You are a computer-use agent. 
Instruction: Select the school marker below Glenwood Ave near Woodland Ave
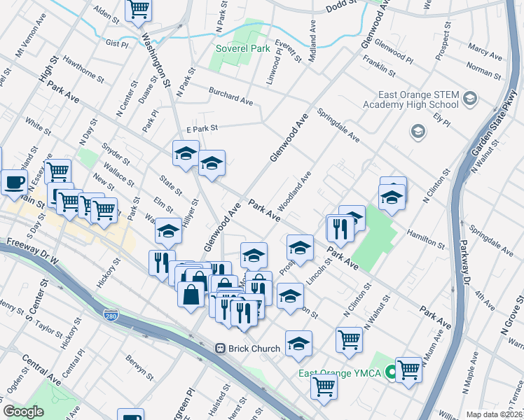point(254,256)
